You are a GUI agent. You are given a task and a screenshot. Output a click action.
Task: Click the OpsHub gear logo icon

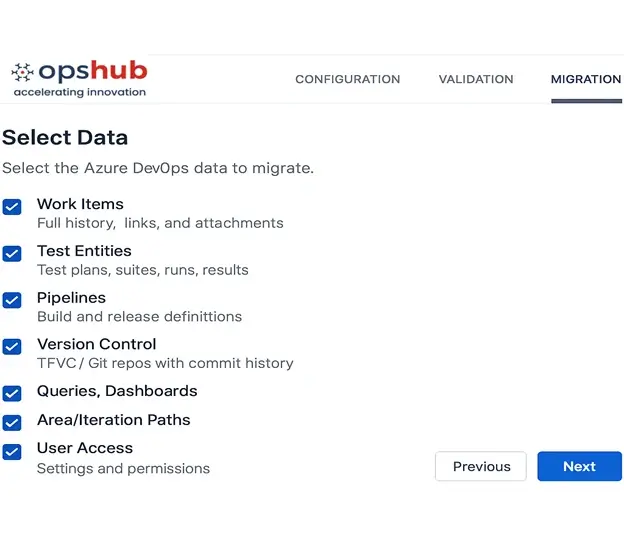[22, 72]
